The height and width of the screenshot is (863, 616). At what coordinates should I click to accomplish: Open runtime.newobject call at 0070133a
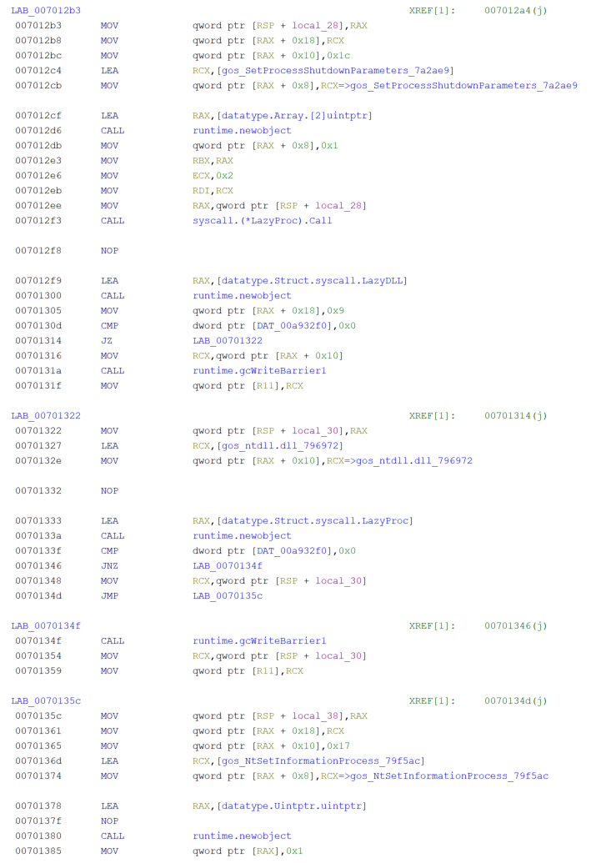click(x=242, y=535)
